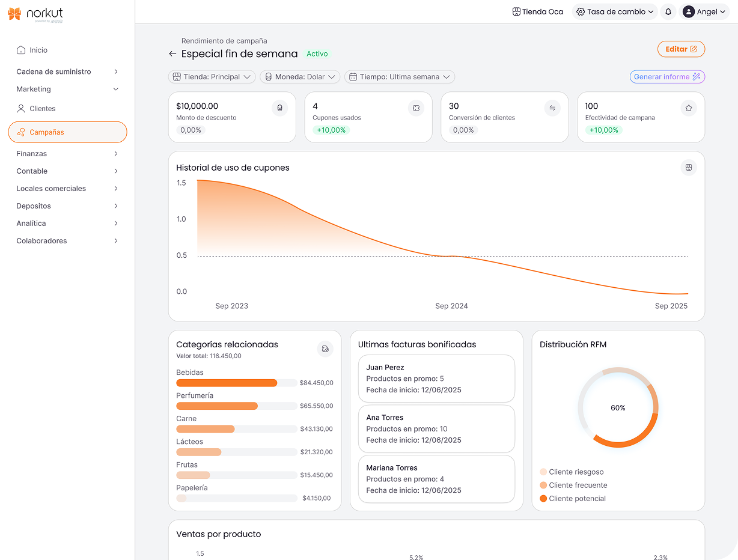Click Generar informe button
This screenshot has width=738, height=560.
point(667,77)
